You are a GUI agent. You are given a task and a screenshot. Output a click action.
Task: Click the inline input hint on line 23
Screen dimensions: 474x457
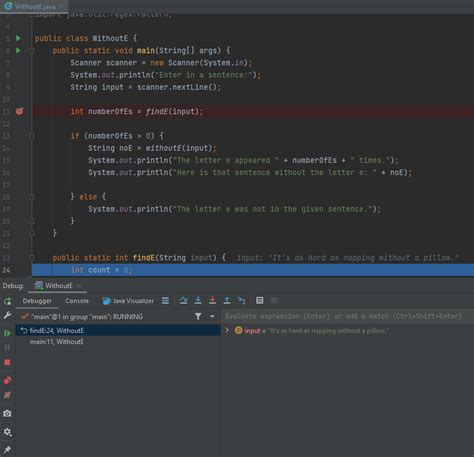click(348, 258)
